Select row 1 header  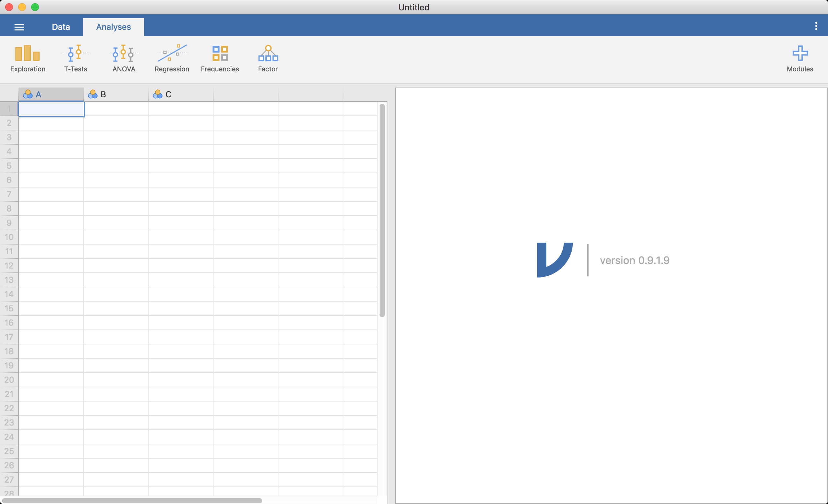point(9,109)
